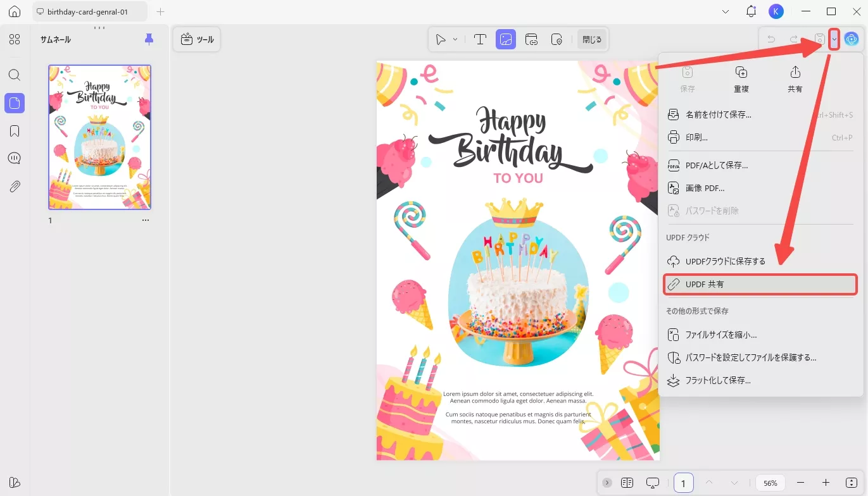Viewport: 868px width, 496px height.
Task: Switch to two-page view mode
Action: [627, 482]
